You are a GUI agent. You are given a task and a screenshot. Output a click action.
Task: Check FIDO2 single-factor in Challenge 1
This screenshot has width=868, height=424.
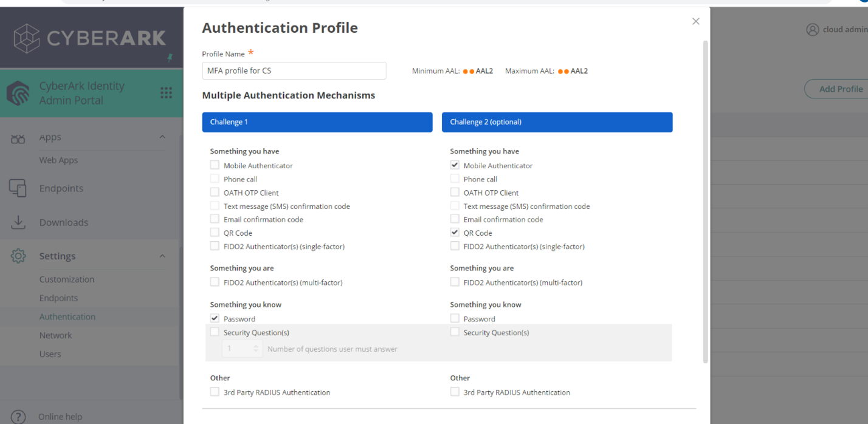[x=215, y=246]
